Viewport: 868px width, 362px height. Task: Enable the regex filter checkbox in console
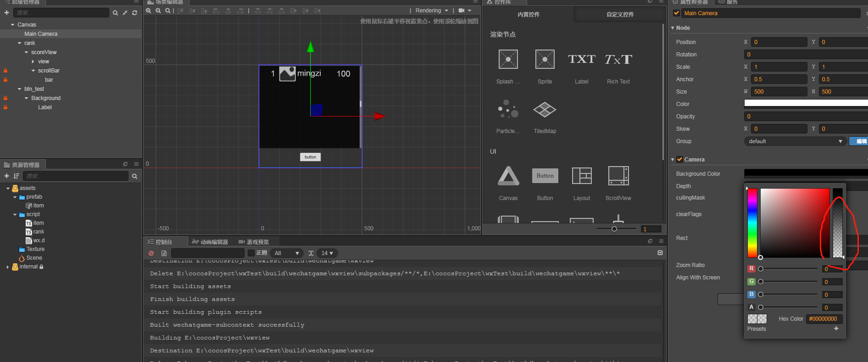[x=251, y=253]
